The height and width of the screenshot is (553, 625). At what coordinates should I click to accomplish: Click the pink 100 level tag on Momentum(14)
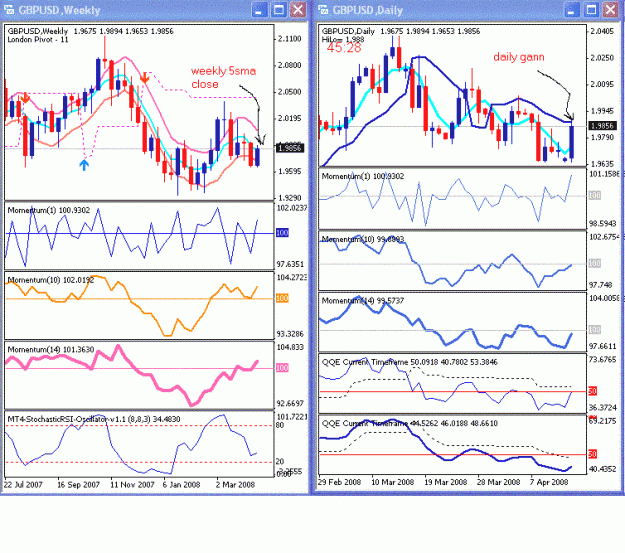tap(282, 368)
